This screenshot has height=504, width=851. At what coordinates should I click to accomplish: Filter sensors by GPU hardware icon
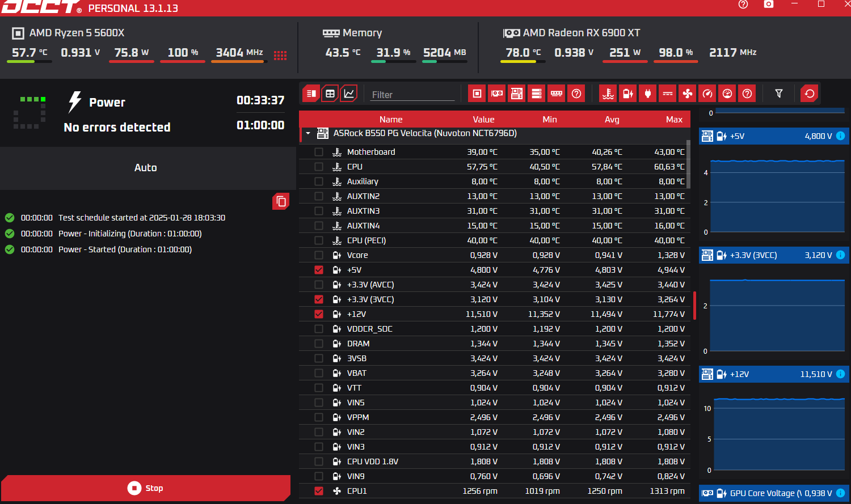point(497,94)
